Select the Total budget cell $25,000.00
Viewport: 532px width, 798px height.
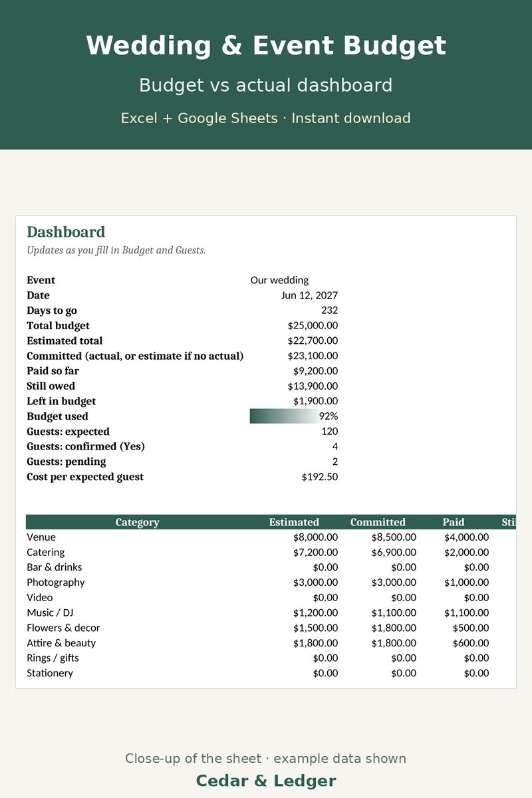click(313, 326)
